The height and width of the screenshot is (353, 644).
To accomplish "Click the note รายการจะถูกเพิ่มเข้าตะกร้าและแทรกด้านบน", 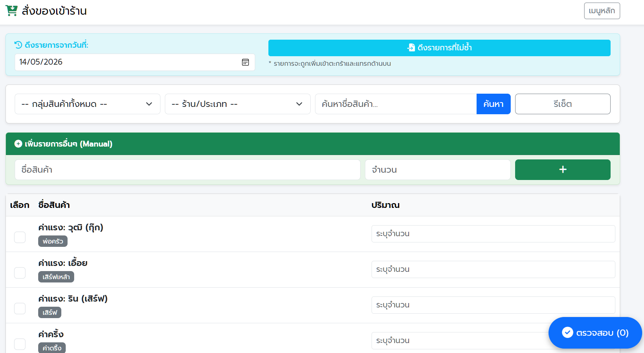I will (x=330, y=64).
